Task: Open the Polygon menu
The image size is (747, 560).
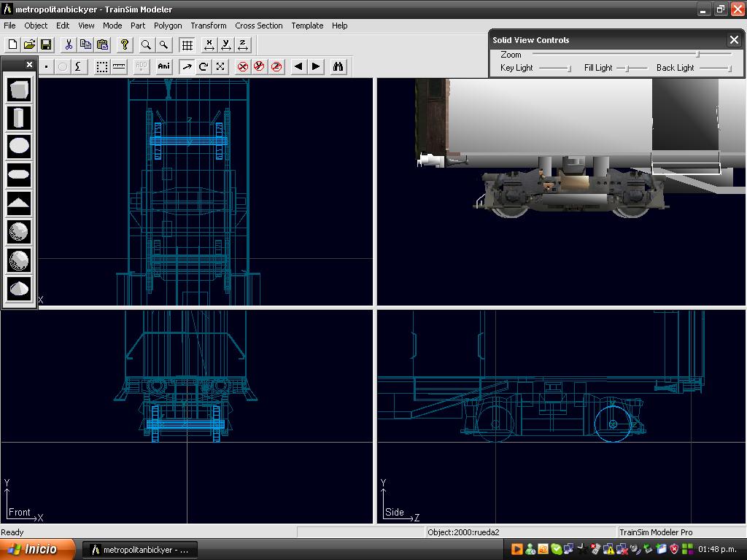Action: tap(168, 26)
